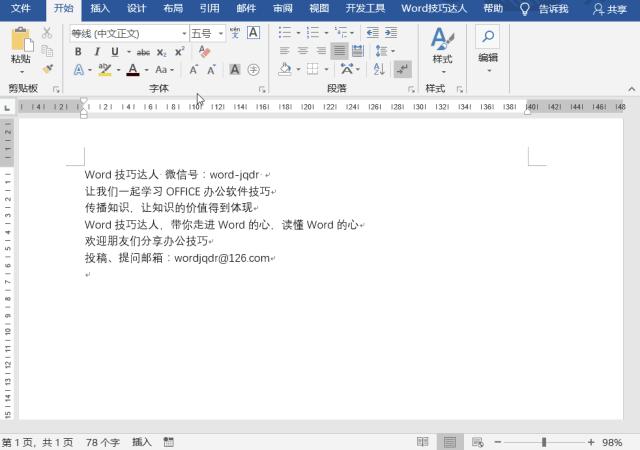Open the font size 五号 dropdown
This screenshot has height=450, width=640.
coord(221,33)
